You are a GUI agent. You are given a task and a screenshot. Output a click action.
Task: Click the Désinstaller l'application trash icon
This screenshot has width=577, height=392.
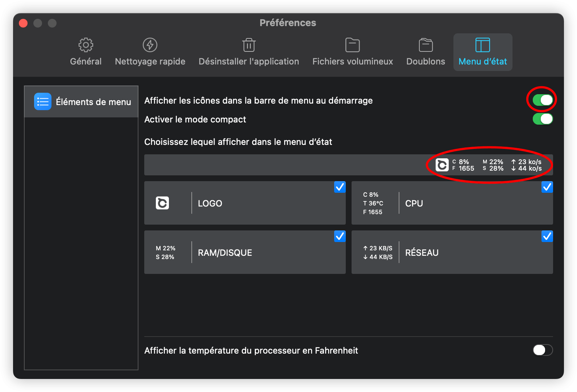tap(249, 45)
